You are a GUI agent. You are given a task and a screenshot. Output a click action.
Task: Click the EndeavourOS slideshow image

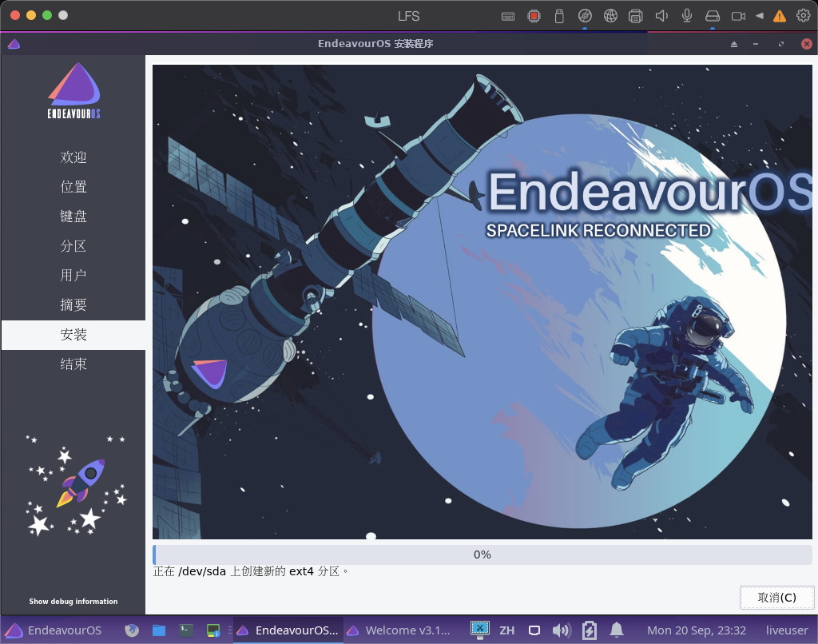click(482, 302)
